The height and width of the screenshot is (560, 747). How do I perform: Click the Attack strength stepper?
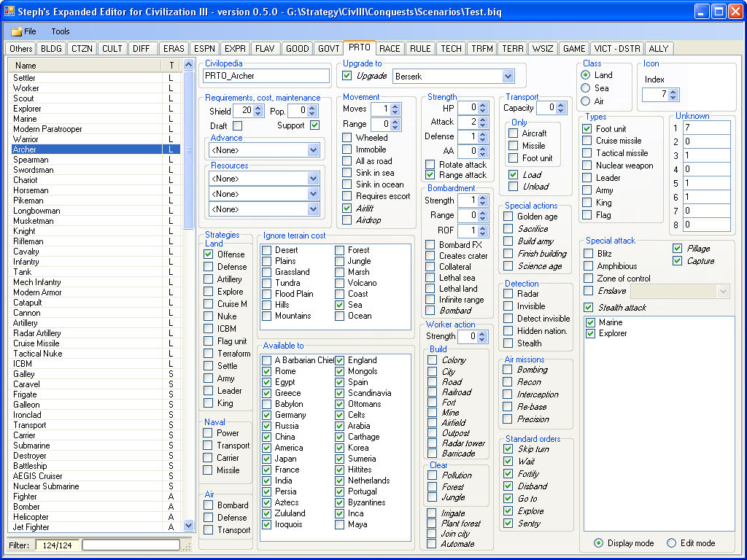483,122
